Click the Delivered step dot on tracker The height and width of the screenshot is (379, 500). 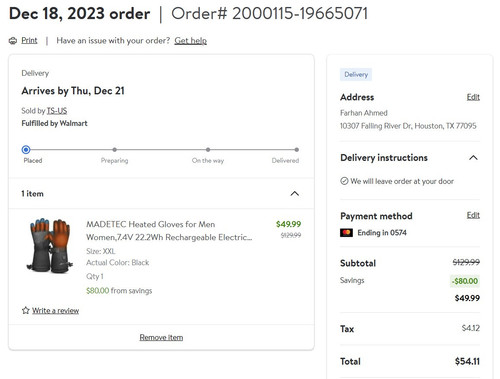tap(297, 150)
